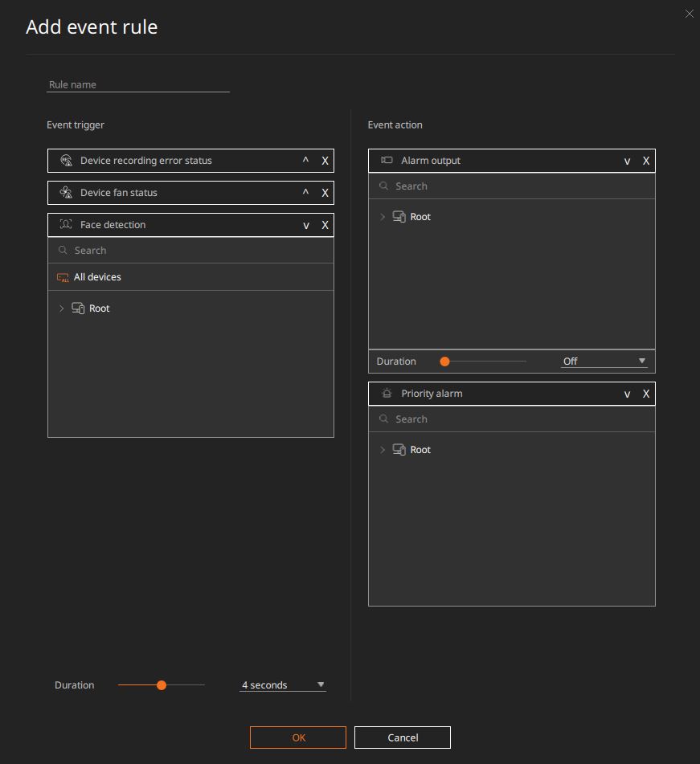Collapse the Face detection trigger panel
The width and height of the screenshot is (700, 764).
pyautogui.click(x=305, y=225)
